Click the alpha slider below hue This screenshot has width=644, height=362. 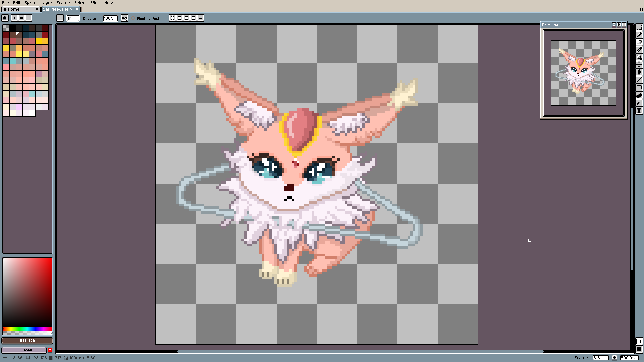[27, 333]
